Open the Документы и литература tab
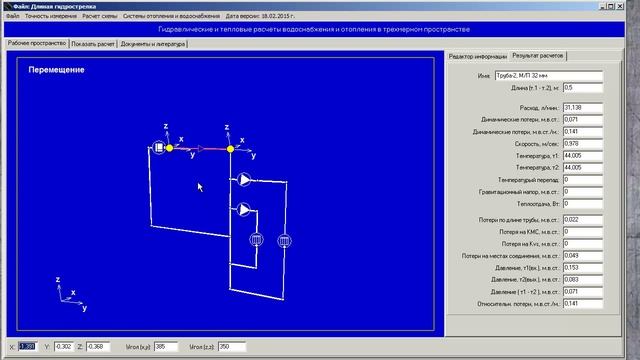 153,44
